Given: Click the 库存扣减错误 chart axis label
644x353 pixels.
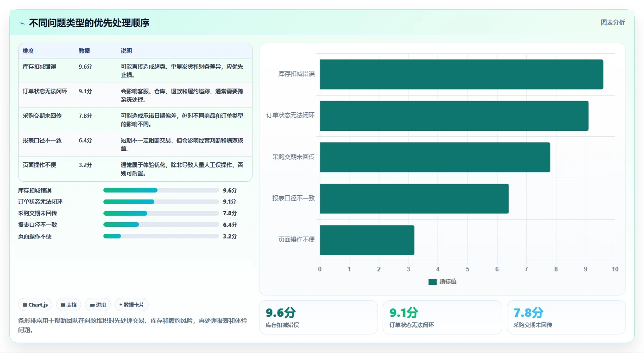Looking at the screenshot, I should point(297,74).
